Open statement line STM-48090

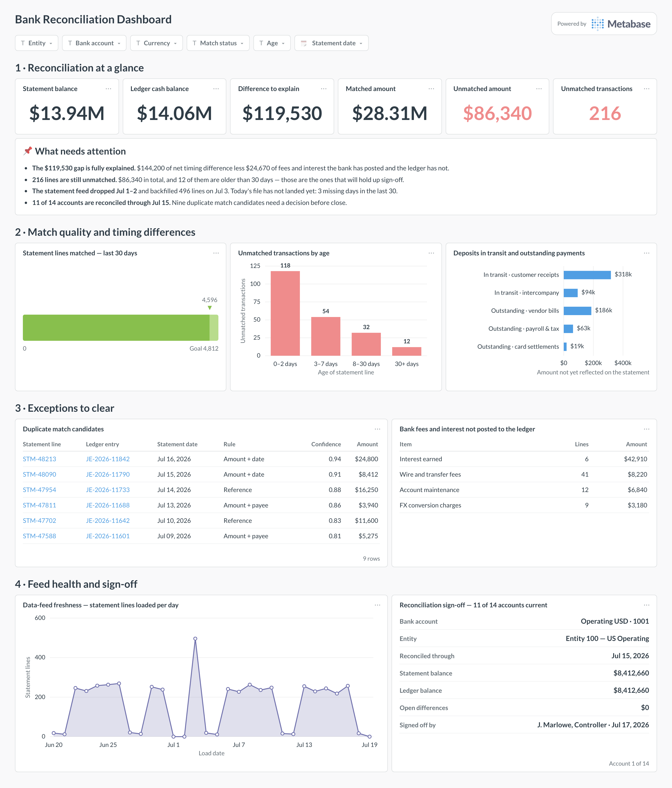pyautogui.click(x=39, y=474)
